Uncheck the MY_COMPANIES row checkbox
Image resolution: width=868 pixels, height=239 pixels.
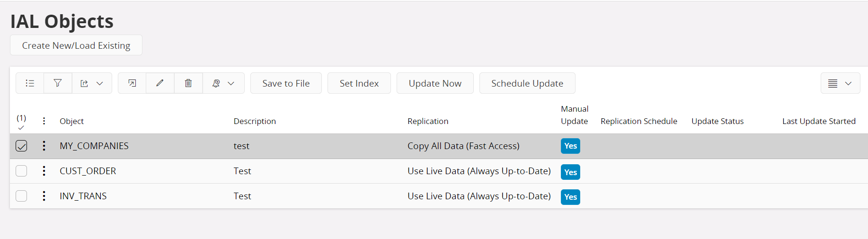[x=21, y=146]
